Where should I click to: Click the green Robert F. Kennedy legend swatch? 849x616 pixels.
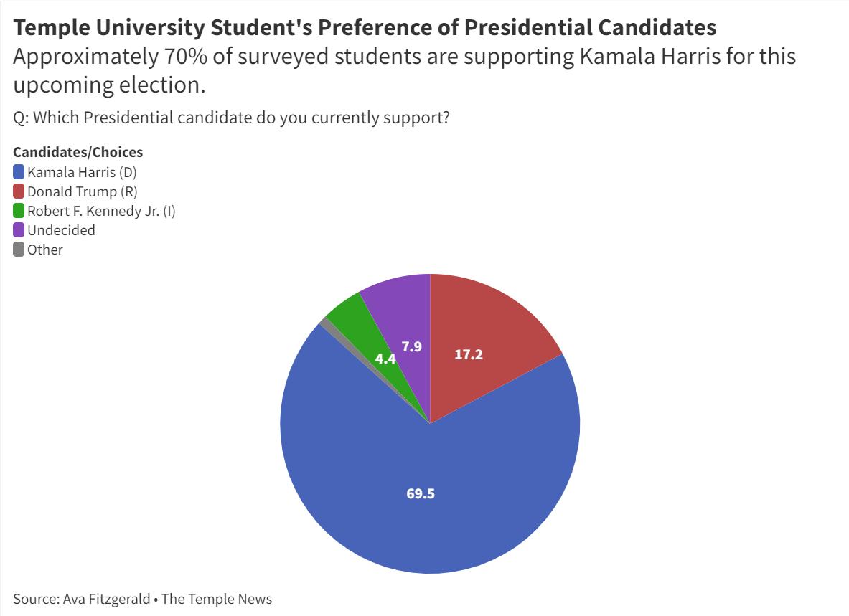(x=19, y=211)
